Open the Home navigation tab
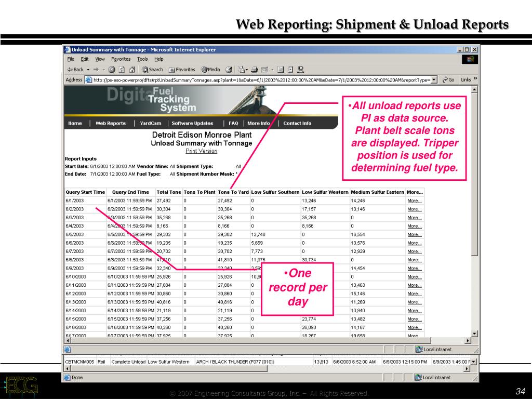This screenshot has height=399, width=532. point(75,123)
